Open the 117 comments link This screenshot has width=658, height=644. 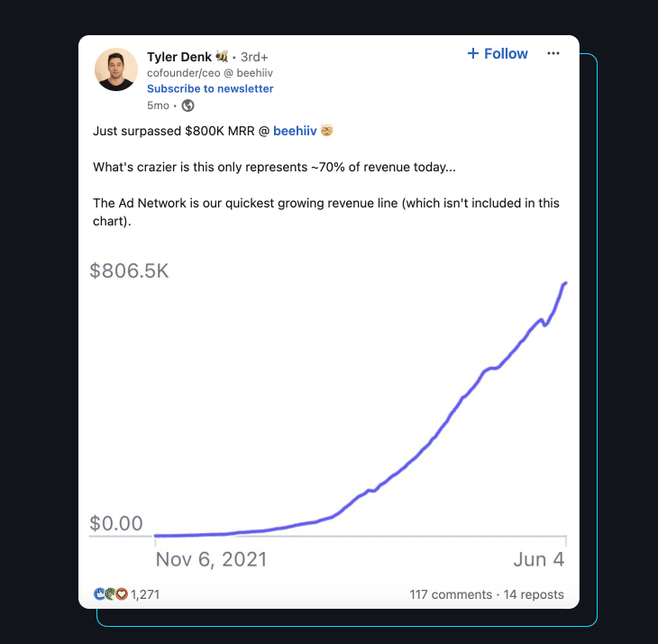(x=449, y=594)
